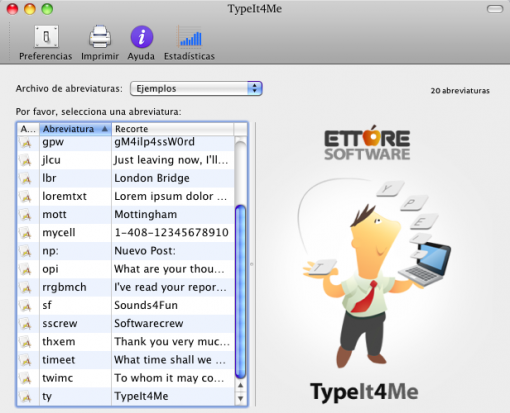510x413 pixels.
Task: Select the lbr abbreviation
Action: pyautogui.click(x=49, y=178)
